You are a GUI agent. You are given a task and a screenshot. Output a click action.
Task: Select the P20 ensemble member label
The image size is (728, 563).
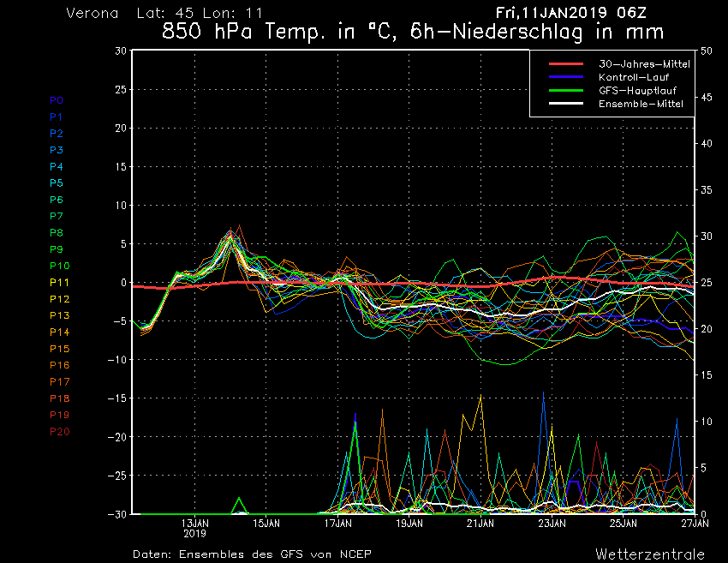[59, 431]
